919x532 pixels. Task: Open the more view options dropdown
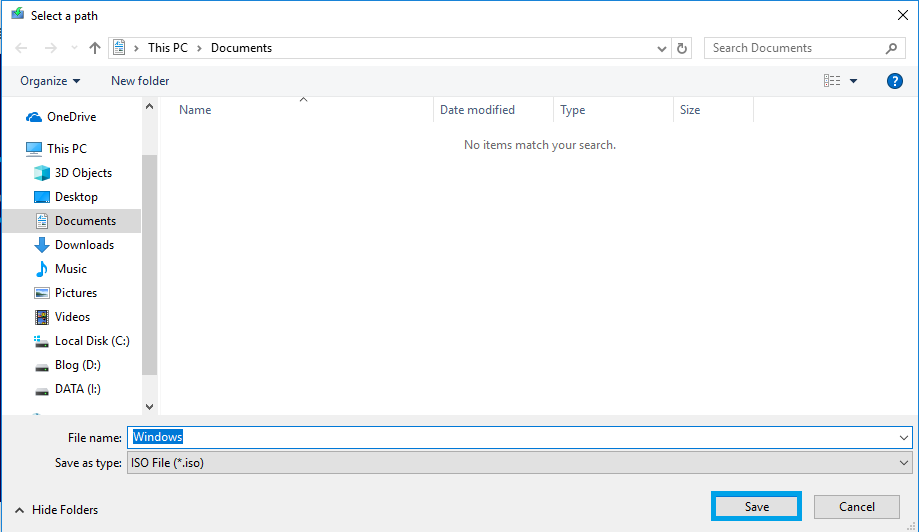853,81
